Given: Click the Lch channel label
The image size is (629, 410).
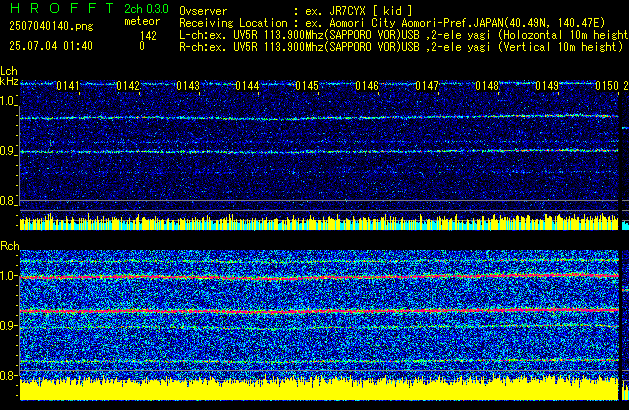Looking at the screenshot, I should [9, 71].
